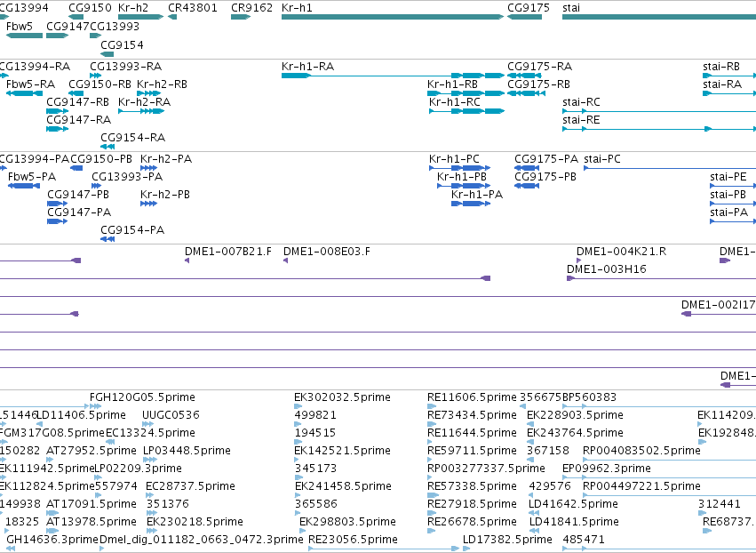Image resolution: width=756 pixels, height=553 pixels.
Task: Open the DME1-003H16 BAC label
Action: 607,269
